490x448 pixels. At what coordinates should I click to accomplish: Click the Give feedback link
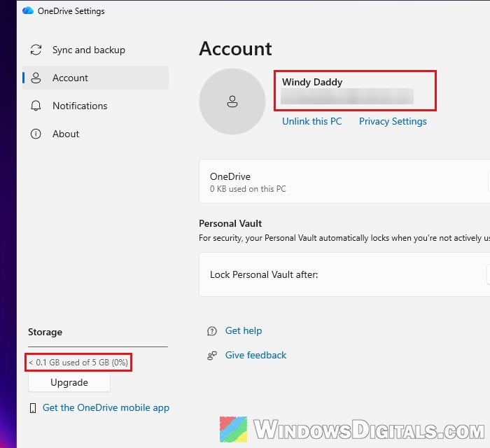tap(255, 355)
